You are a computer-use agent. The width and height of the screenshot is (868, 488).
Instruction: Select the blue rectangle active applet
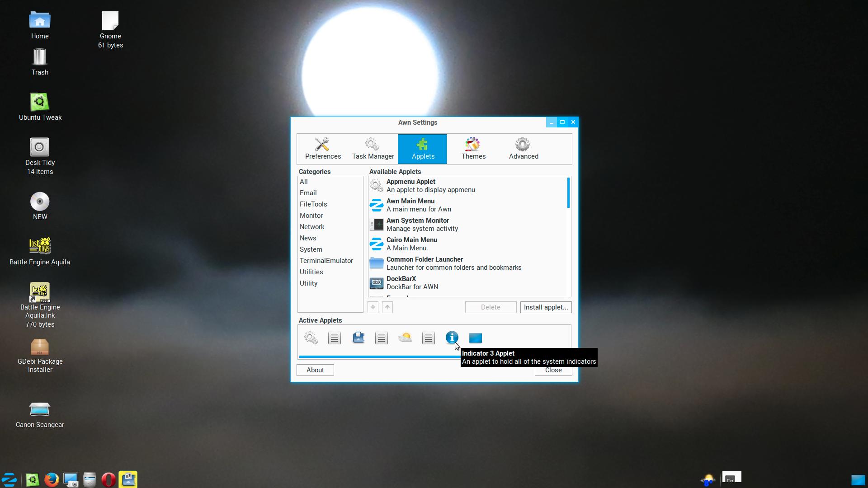475,338
